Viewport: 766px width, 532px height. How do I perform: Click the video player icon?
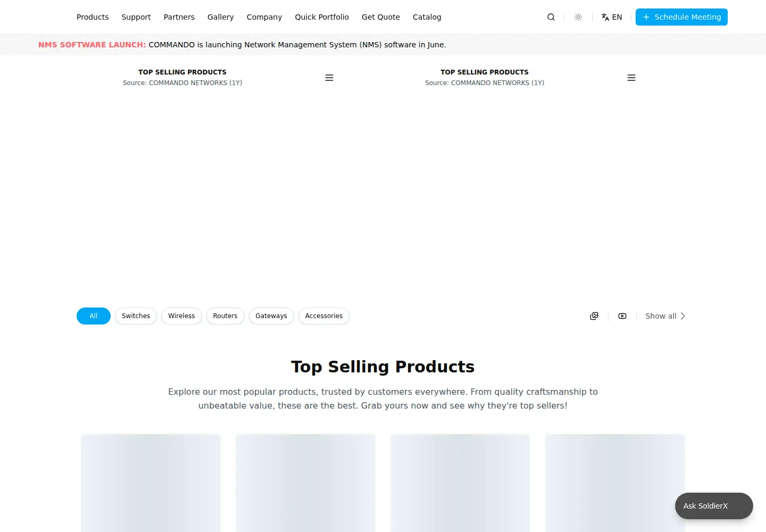pos(622,316)
